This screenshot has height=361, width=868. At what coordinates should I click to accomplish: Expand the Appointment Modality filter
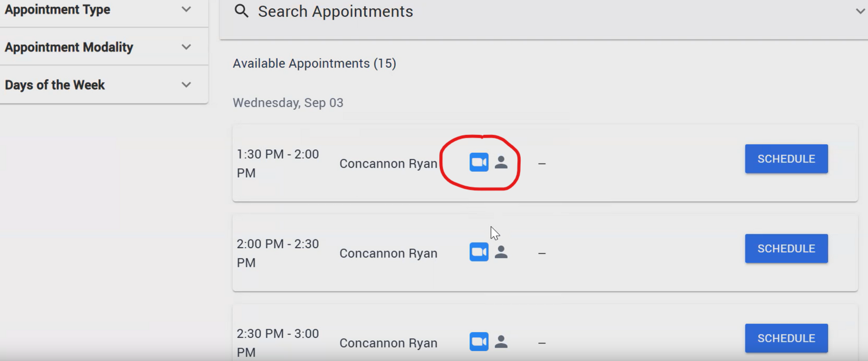tap(186, 47)
